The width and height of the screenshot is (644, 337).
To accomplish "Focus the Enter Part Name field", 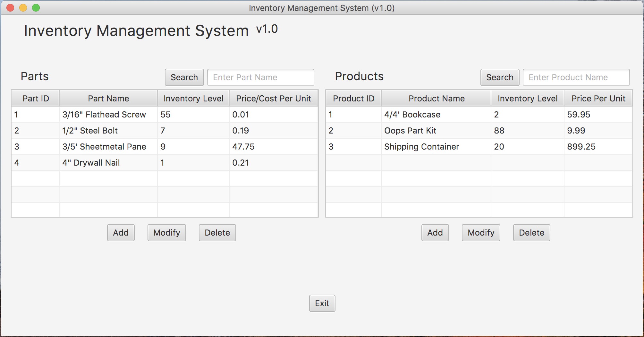I will click(x=260, y=77).
